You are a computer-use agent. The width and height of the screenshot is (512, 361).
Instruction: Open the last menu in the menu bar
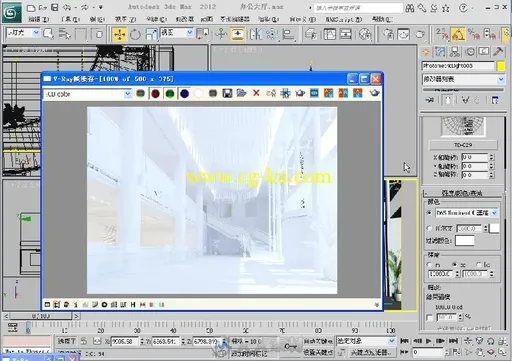coord(382,19)
